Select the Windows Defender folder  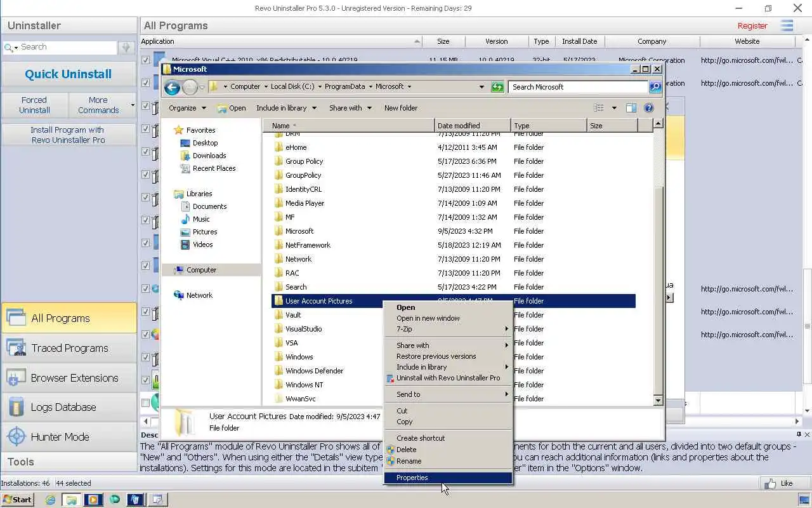tap(314, 371)
